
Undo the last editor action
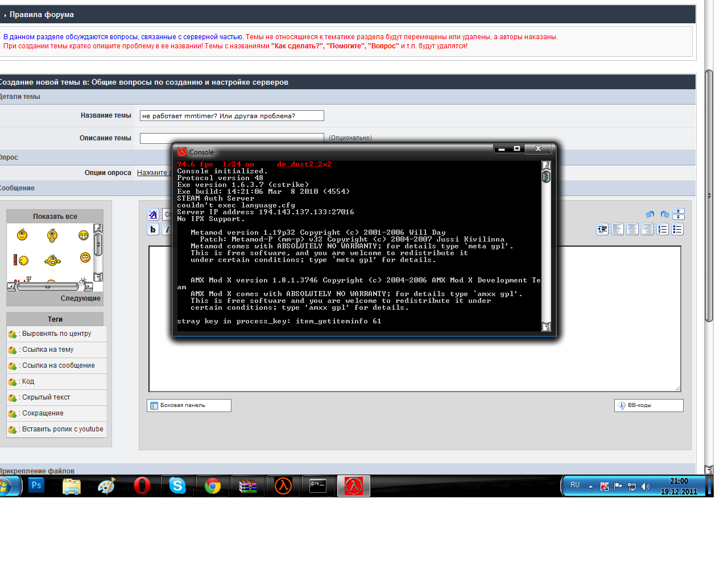point(650,214)
